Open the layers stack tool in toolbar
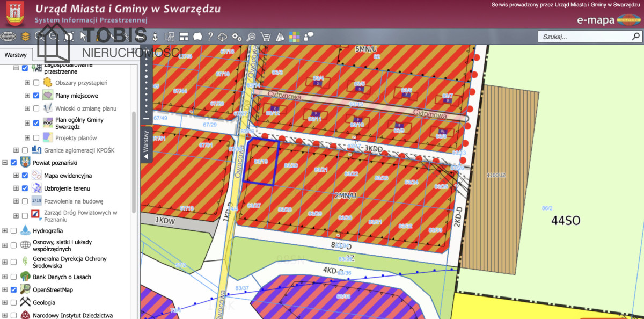This screenshot has width=644, height=319. tap(25, 37)
